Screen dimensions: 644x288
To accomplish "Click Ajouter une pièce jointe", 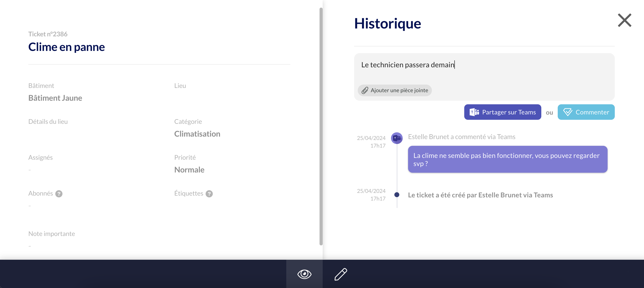I will pyautogui.click(x=399, y=90).
